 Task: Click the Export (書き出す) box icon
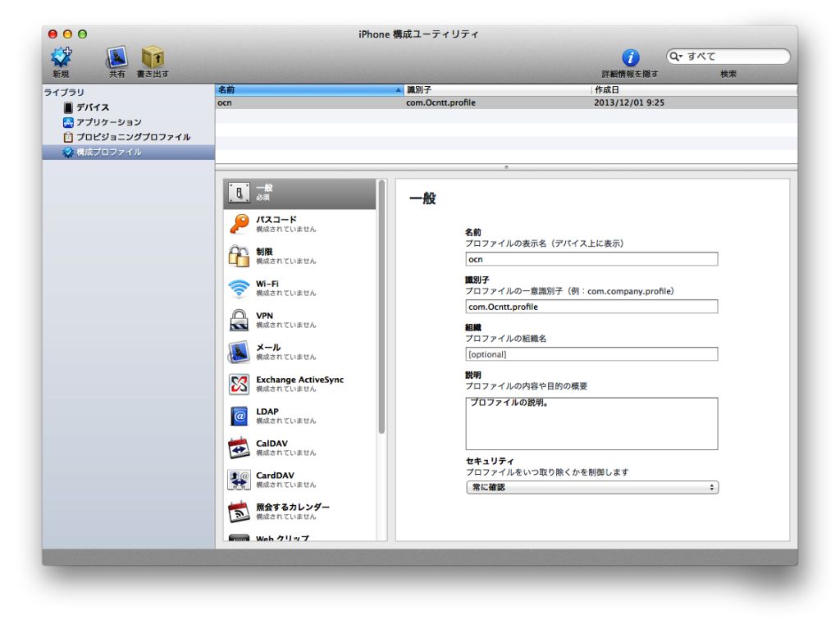pos(153,57)
